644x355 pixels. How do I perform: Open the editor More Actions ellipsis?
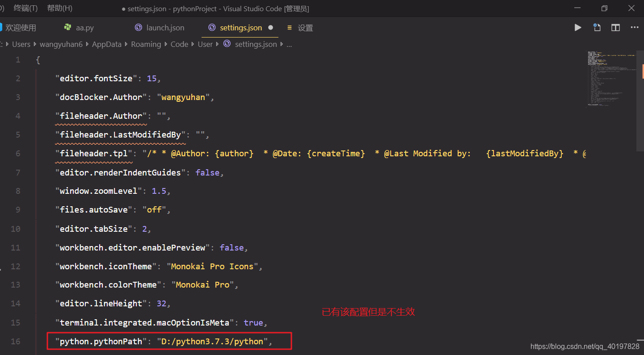click(x=635, y=28)
